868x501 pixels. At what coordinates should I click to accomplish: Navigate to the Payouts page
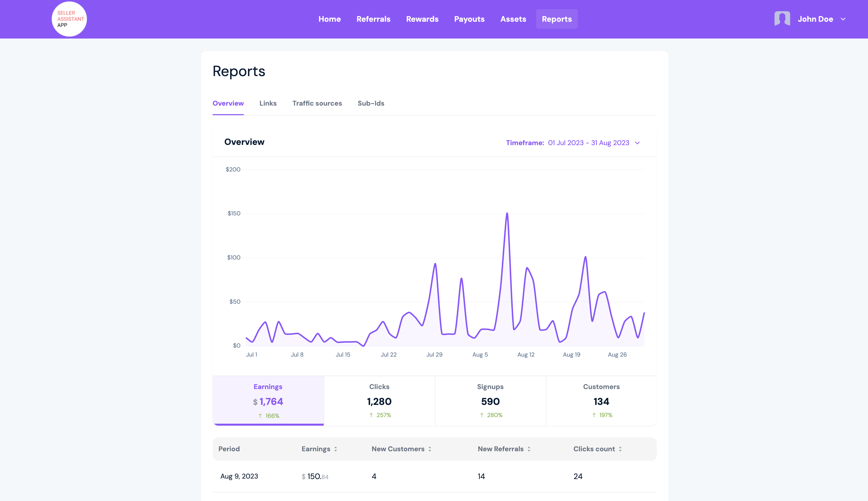tap(469, 19)
